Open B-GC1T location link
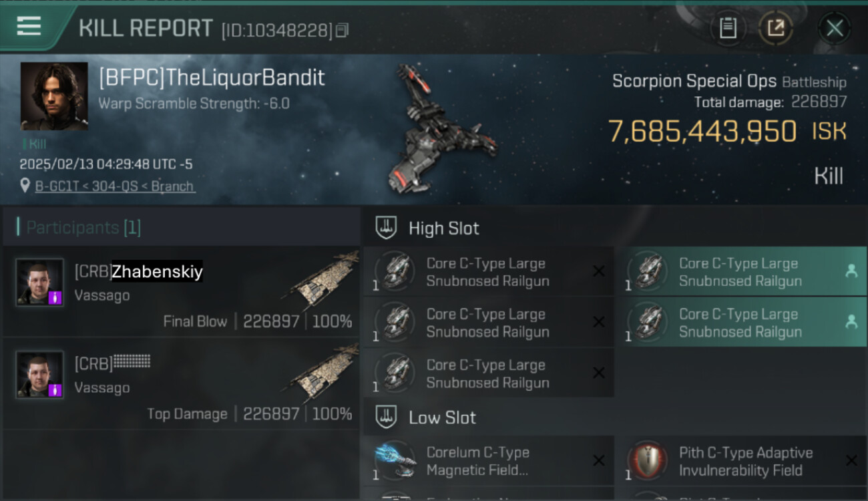Image resolution: width=868 pixels, height=501 pixels. [x=115, y=186]
